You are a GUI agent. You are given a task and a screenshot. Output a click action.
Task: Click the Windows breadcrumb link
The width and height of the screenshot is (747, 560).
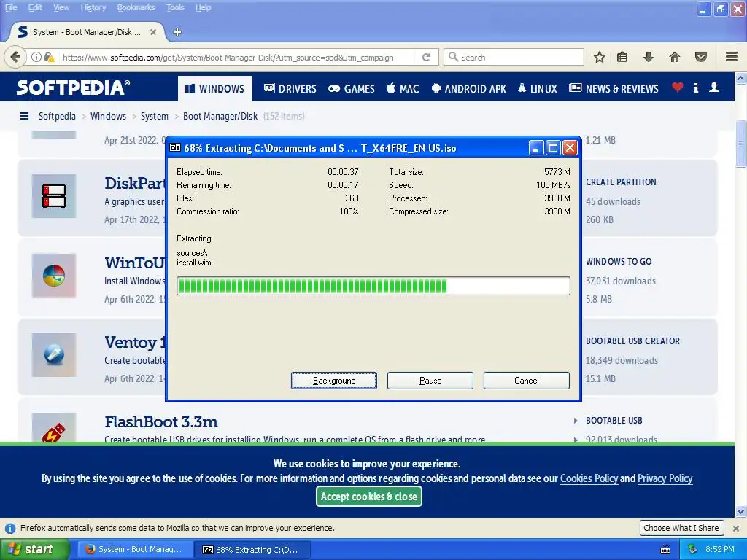[108, 116]
